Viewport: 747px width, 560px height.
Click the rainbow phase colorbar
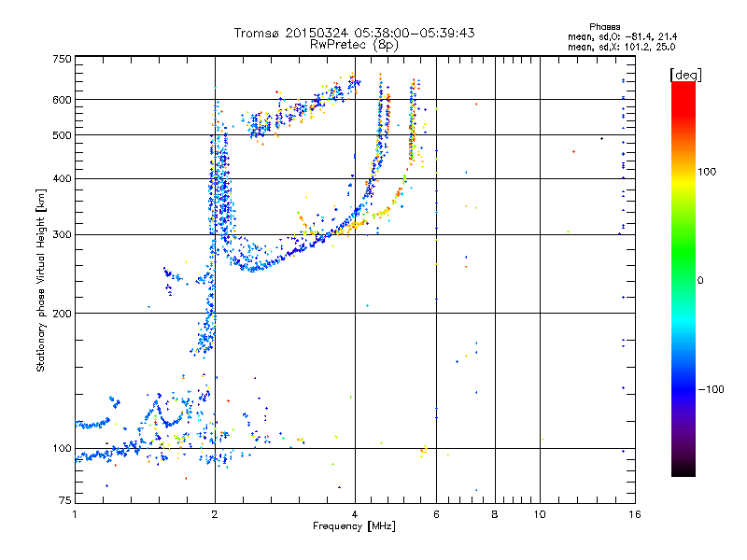[x=684, y=278]
